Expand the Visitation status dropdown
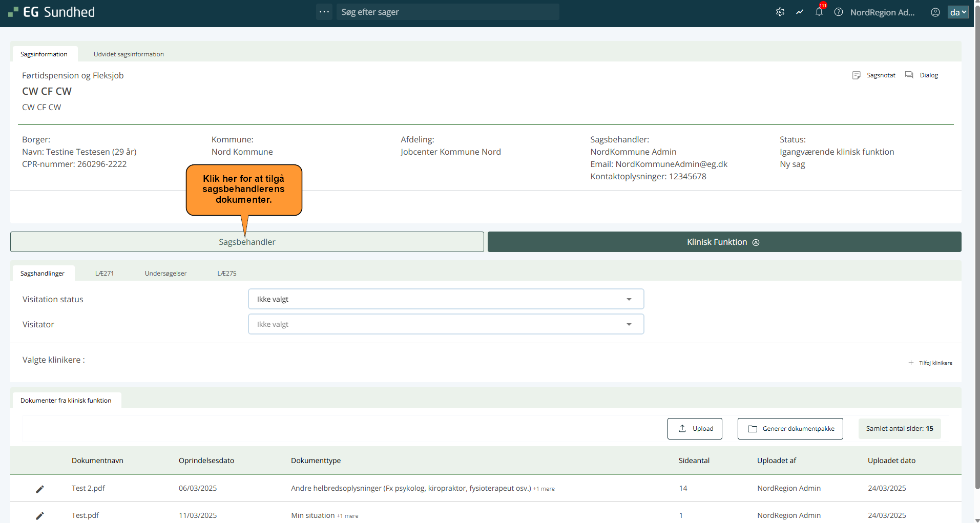This screenshot has width=980, height=523. [446, 299]
